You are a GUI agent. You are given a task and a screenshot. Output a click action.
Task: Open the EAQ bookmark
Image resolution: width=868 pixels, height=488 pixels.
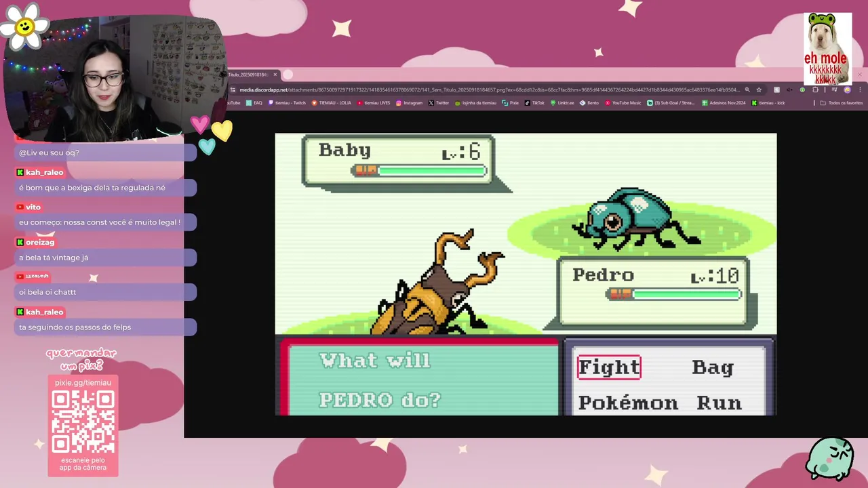coord(254,103)
